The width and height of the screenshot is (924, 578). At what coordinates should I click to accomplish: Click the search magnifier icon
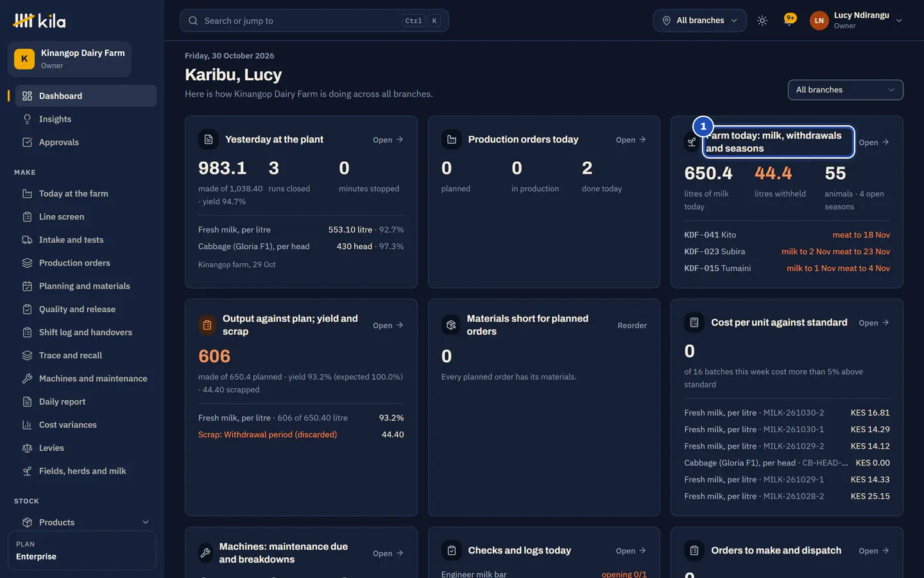193,21
